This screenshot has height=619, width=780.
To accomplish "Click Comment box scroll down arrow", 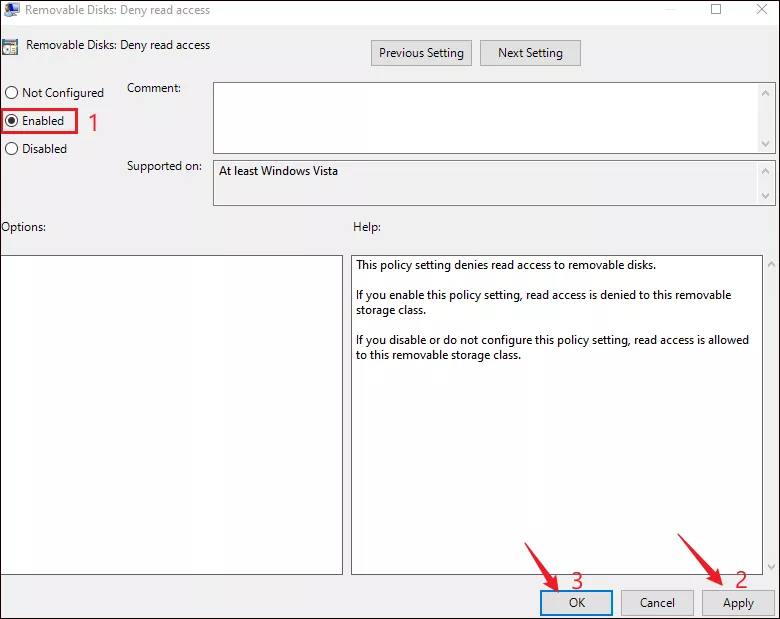I will click(765, 144).
